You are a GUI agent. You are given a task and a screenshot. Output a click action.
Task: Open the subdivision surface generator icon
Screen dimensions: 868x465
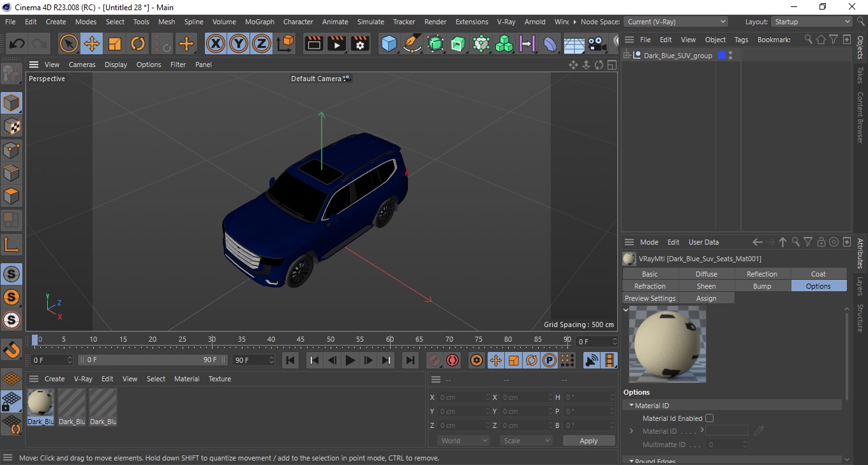point(435,43)
